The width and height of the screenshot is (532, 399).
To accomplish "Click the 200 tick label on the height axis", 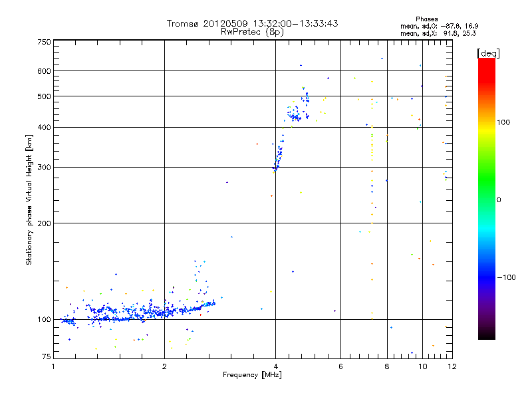I will (45, 223).
